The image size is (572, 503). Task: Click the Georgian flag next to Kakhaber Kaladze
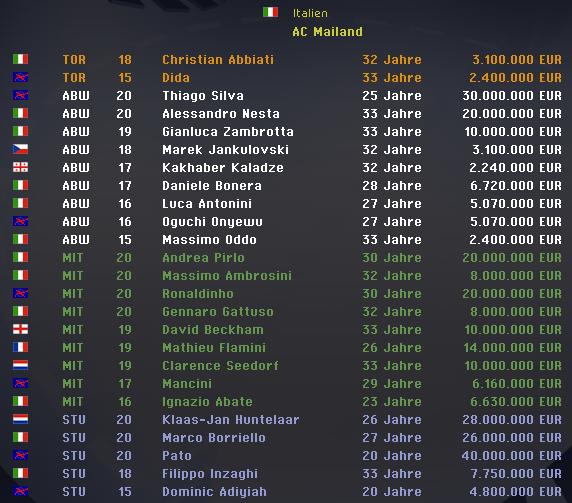(x=20, y=167)
